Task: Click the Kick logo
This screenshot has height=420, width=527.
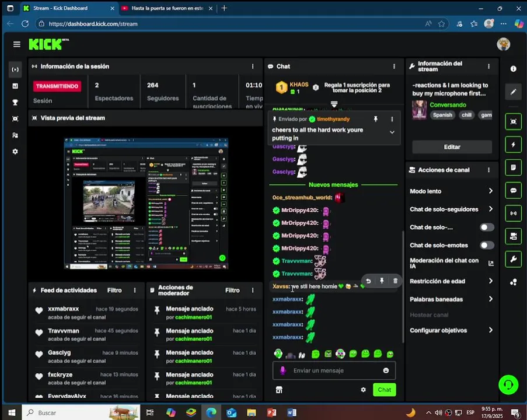Action: (x=48, y=44)
